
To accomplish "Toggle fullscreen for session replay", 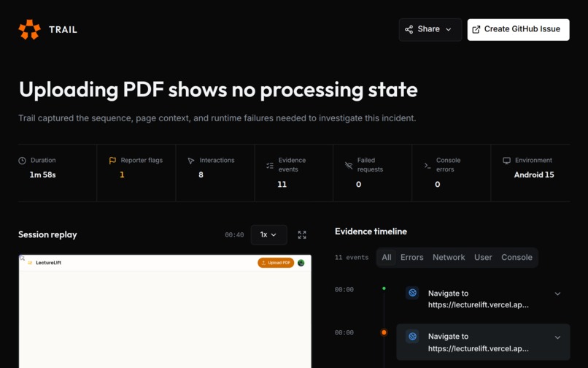I will (x=302, y=234).
